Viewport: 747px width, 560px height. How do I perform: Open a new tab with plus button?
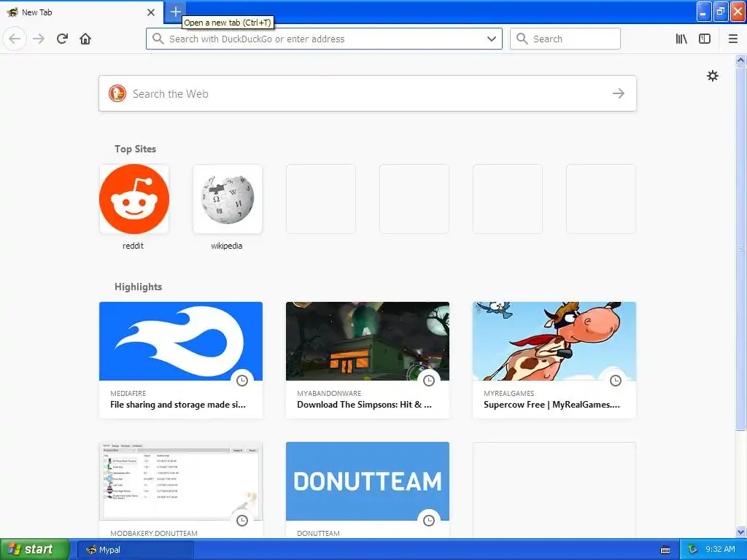click(175, 12)
